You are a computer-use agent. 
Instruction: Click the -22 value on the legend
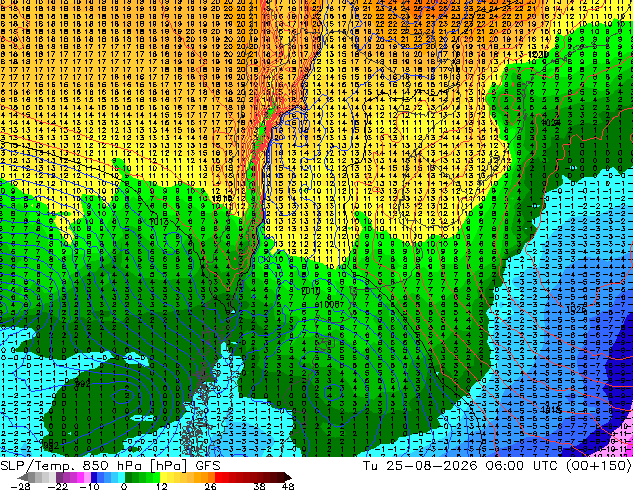pos(57,486)
